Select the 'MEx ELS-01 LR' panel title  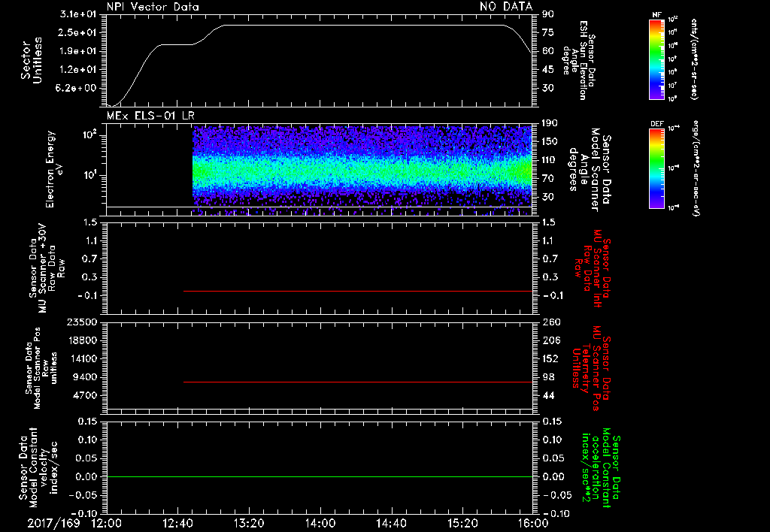point(150,116)
